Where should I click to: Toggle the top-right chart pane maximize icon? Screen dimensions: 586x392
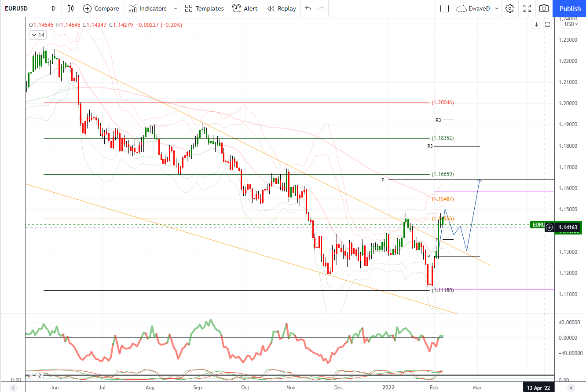click(x=548, y=25)
